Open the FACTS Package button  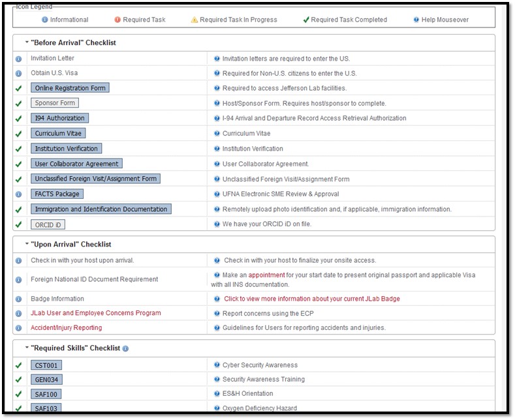point(57,194)
